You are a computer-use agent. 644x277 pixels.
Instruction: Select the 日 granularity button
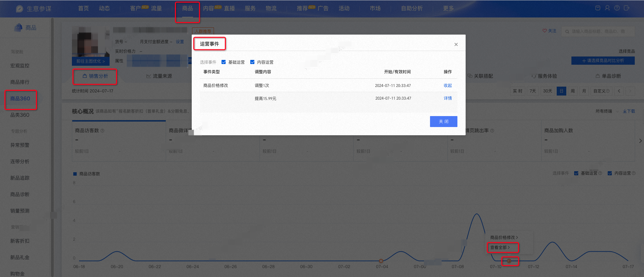pyautogui.click(x=561, y=91)
